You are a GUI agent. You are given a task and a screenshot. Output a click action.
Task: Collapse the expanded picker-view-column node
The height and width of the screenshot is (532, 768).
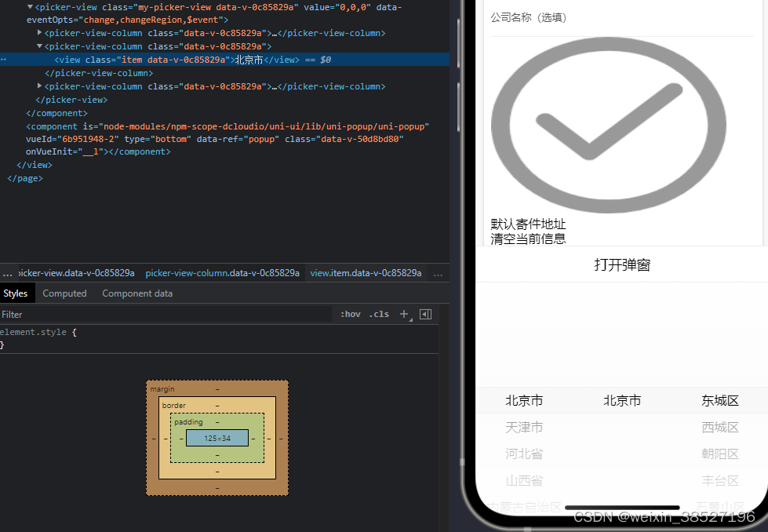click(39, 46)
